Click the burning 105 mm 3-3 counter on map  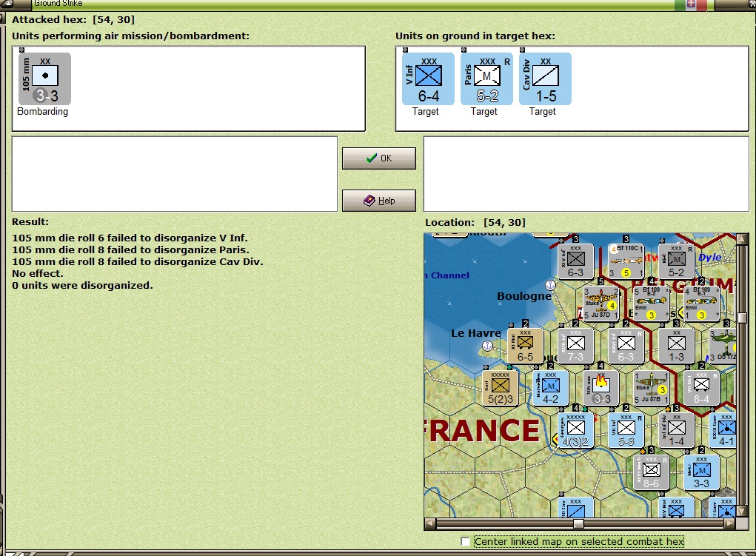(601, 388)
